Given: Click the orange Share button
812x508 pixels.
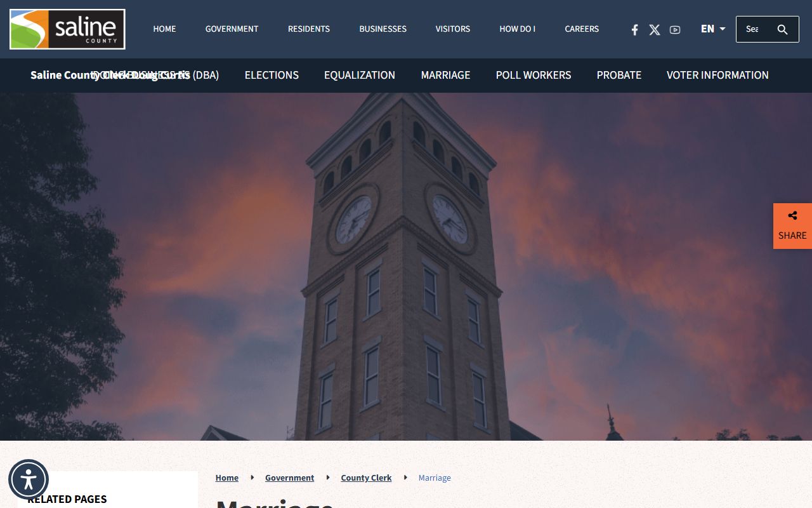Looking at the screenshot, I should pyautogui.click(x=792, y=226).
